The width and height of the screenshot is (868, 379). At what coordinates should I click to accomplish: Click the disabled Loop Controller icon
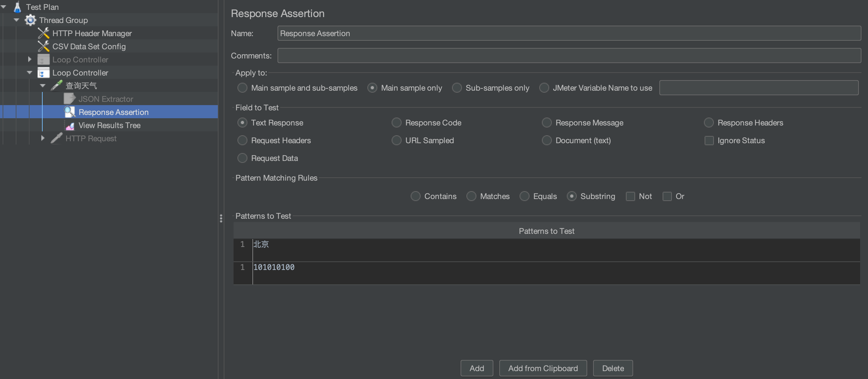pos(44,59)
